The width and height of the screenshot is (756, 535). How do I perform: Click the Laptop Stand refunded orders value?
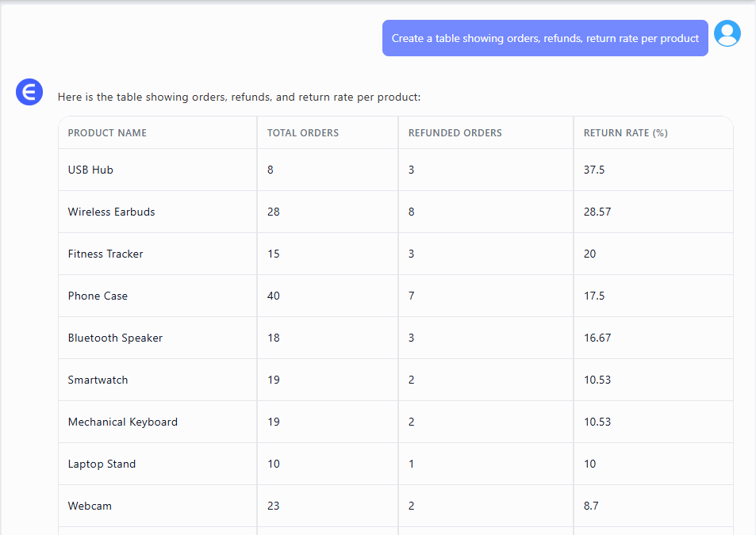[x=411, y=464]
